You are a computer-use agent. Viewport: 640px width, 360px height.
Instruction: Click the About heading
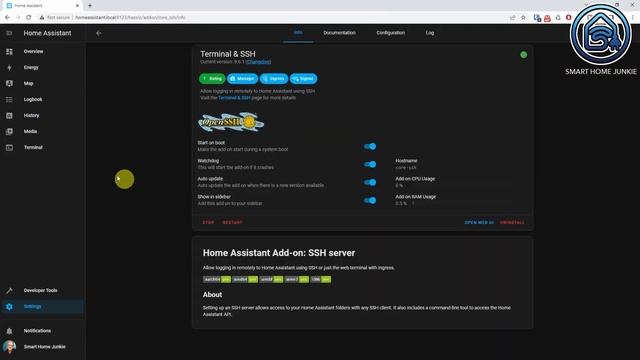coord(212,294)
